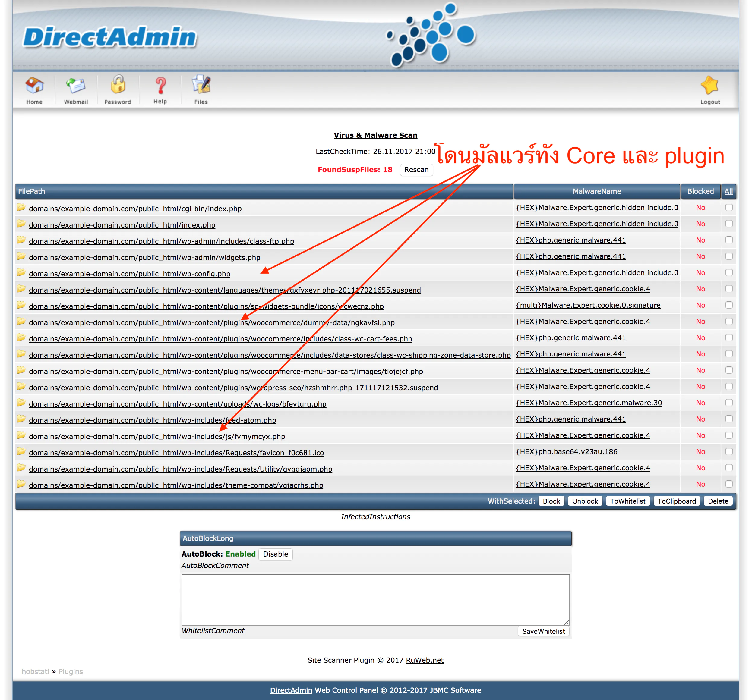Viewport: 752px width, 700px height.
Task: Click the FilePath column header
Action: pos(264,191)
